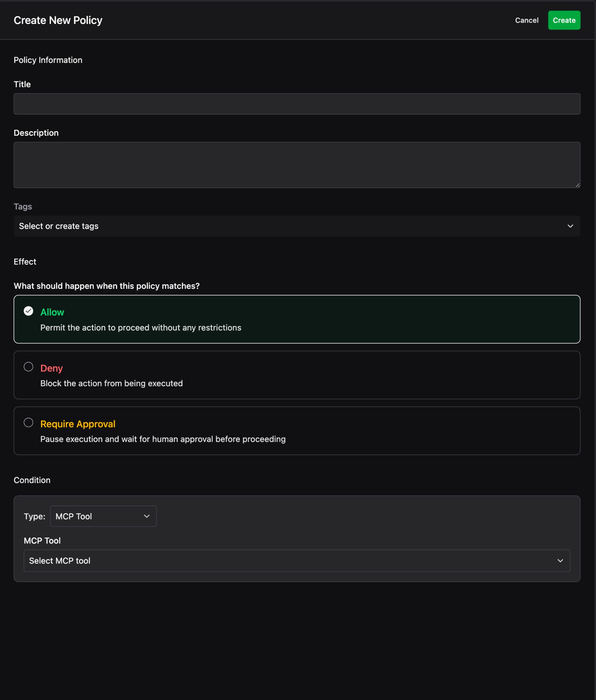Click the chevron in Type MCP Tool selector
Viewport: 596px width, 700px height.
147,516
